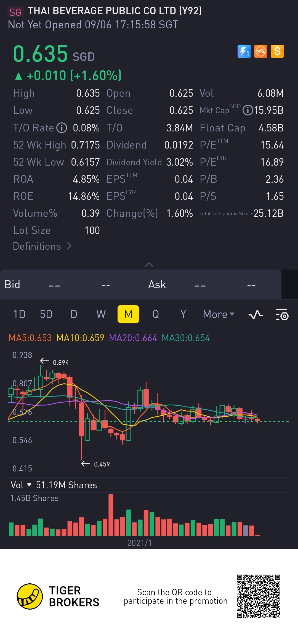This screenshot has width=298, height=644.
Task: Open the Mkt Cap info icon
Action: 248,110
